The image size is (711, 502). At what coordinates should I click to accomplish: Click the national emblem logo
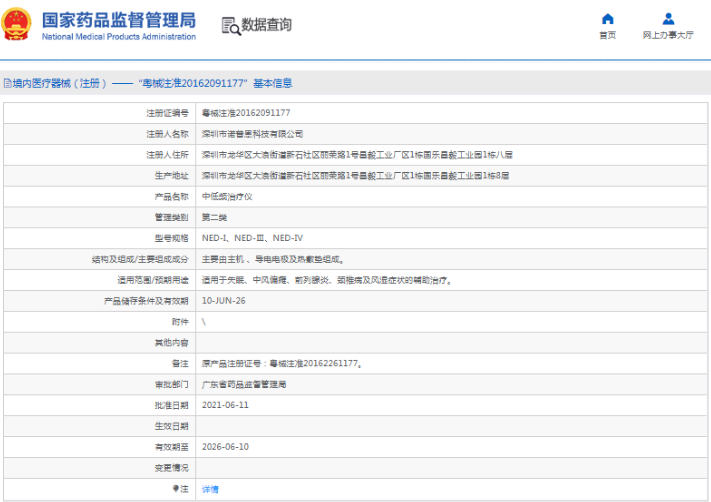(16, 24)
